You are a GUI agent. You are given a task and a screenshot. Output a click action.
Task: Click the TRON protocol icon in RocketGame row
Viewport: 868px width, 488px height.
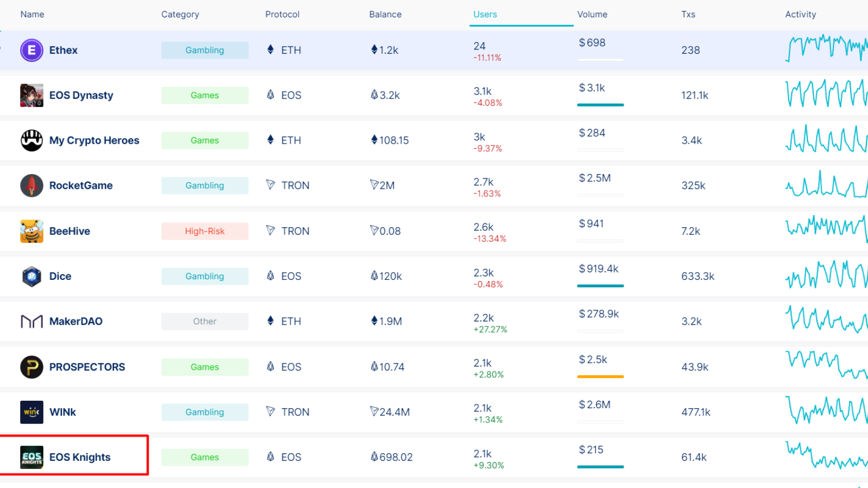pos(271,185)
